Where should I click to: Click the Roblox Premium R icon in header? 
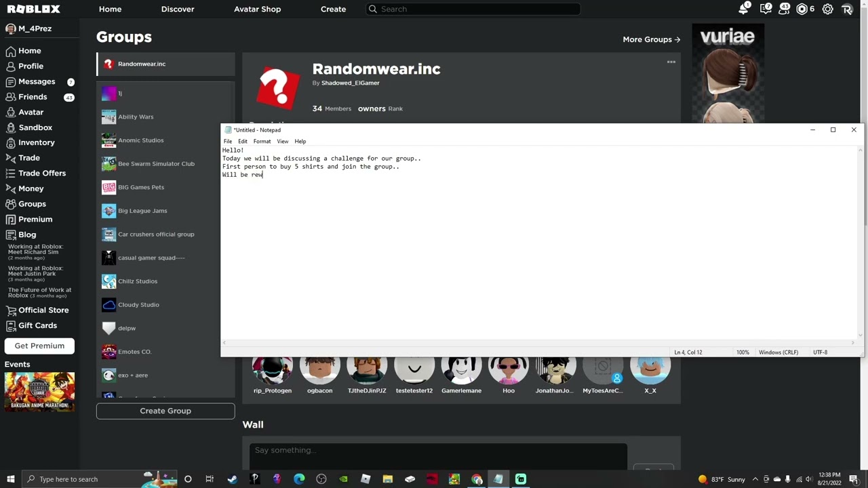tap(847, 9)
